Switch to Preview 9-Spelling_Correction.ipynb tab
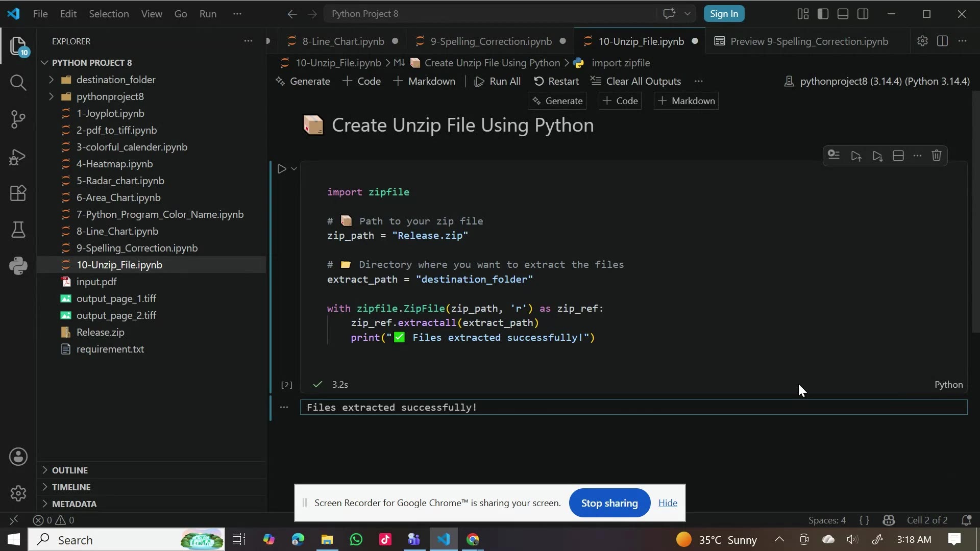Viewport: 980px width, 551px height. coord(809,41)
